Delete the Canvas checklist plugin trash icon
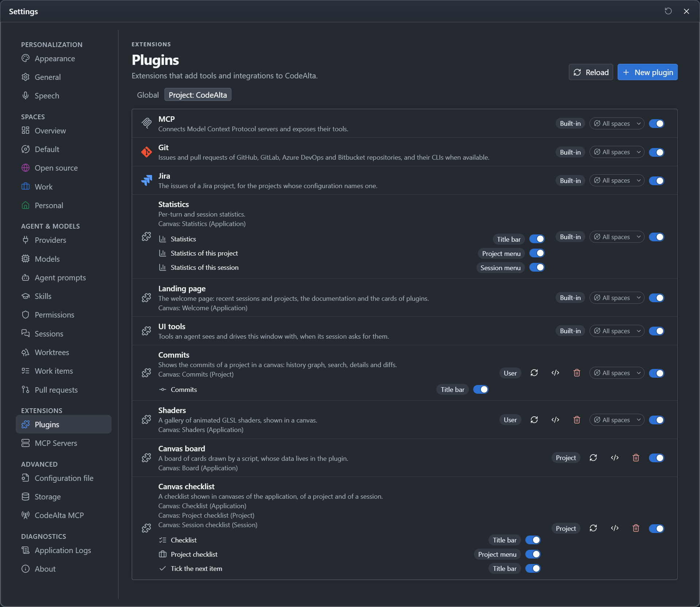 click(636, 528)
